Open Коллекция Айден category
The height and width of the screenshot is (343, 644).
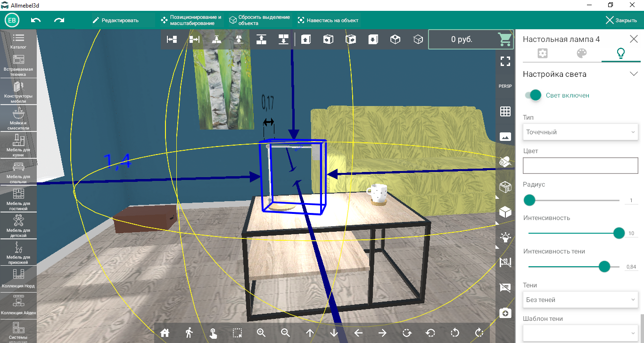pos(19,306)
